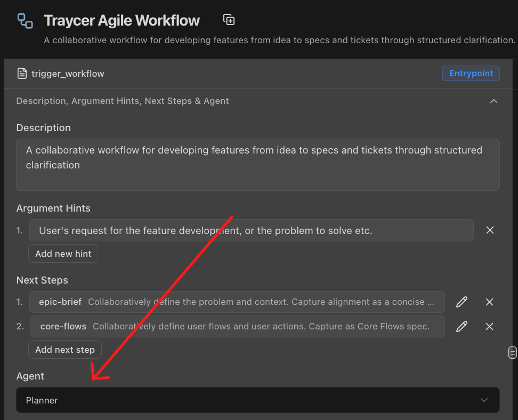The width and height of the screenshot is (518, 420).
Task: Click the duplicate icon beside the workflow title
Action: [229, 19]
